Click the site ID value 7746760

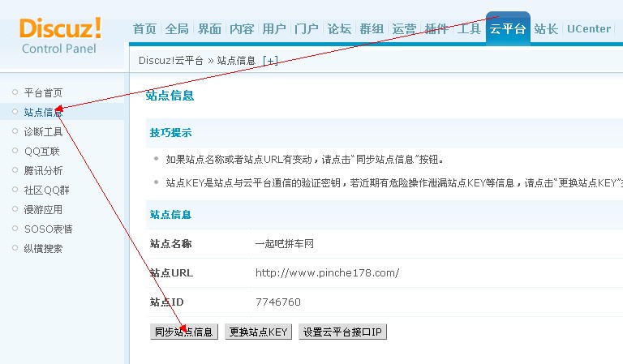click(x=277, y=302)
